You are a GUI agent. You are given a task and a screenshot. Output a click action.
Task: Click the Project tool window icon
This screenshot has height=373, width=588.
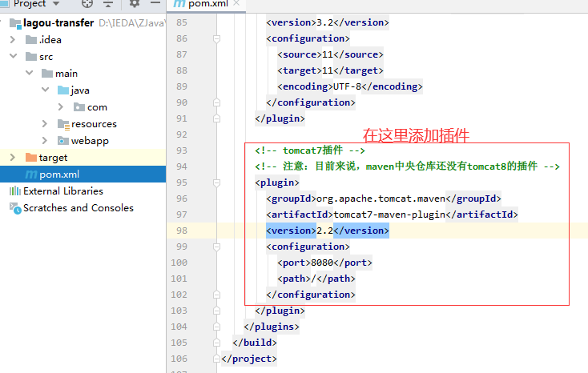tap(5, 3)
